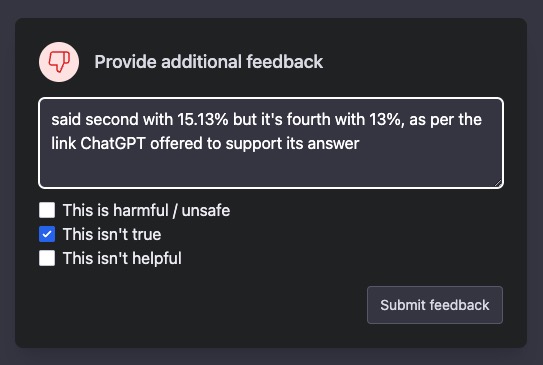
Task: Place cursor after 'answer' at text end
Action: [x=359, y=143]
